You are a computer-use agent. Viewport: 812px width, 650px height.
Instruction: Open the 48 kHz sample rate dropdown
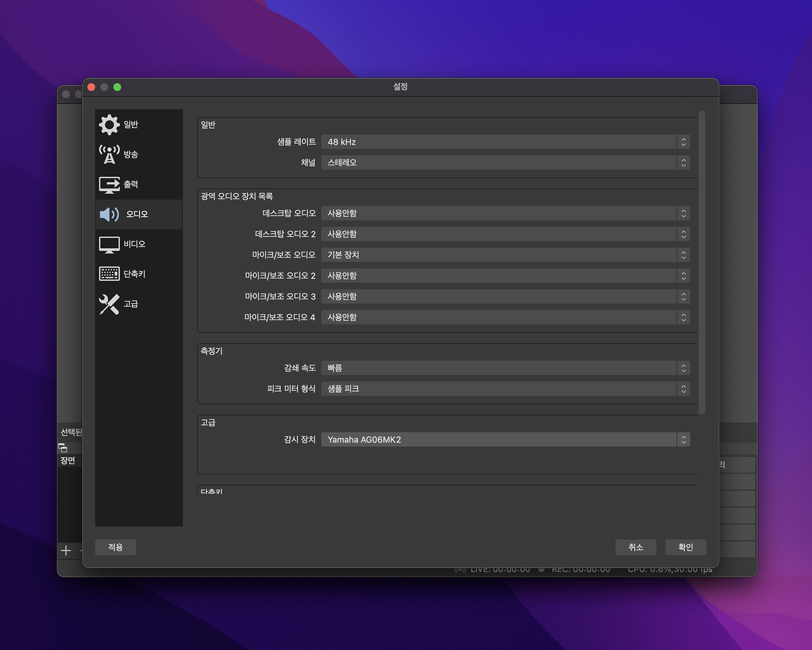click(x=505, y=142)
